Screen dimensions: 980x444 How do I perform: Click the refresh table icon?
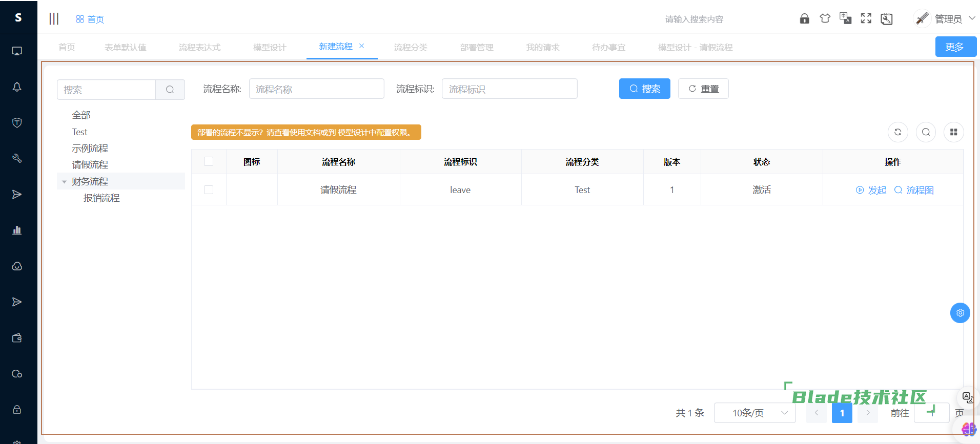point(898,132)
